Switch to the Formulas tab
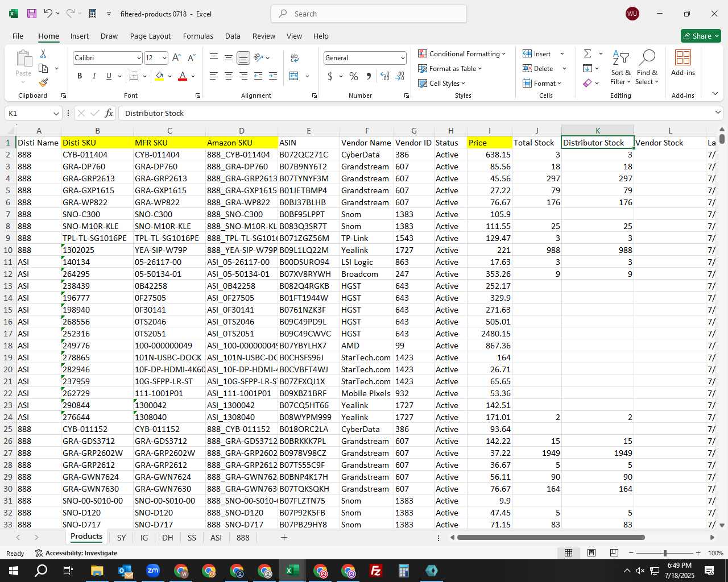Image resolution: width=728 pixels, height=582 pixels. point(198,36)
